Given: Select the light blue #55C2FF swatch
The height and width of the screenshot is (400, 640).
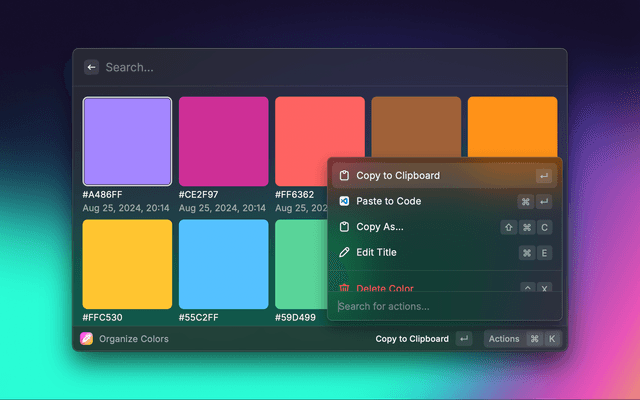Looking at the screenshot, I should point(223,264).
